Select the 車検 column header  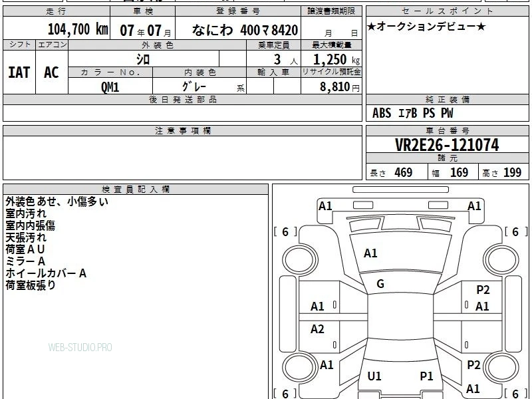coord(143,11)
